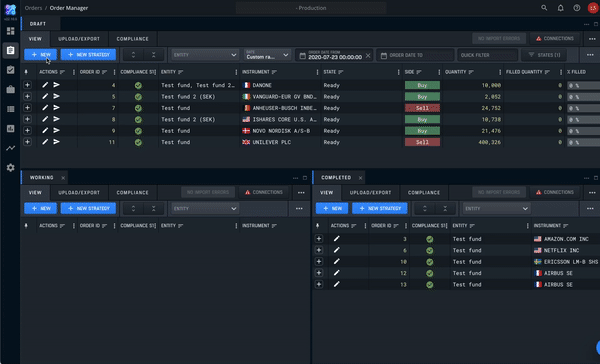Select Compliance tab in Working panel

(132, 193)
